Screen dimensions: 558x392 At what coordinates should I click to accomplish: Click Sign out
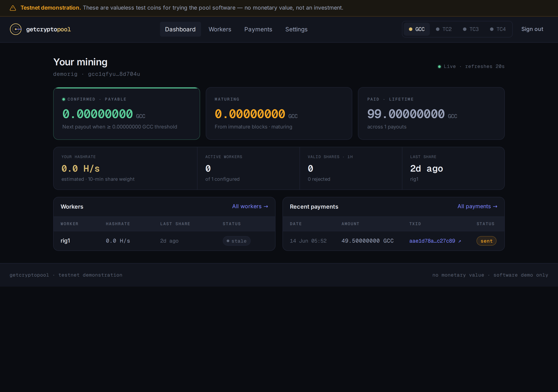(x=532, y=29)
